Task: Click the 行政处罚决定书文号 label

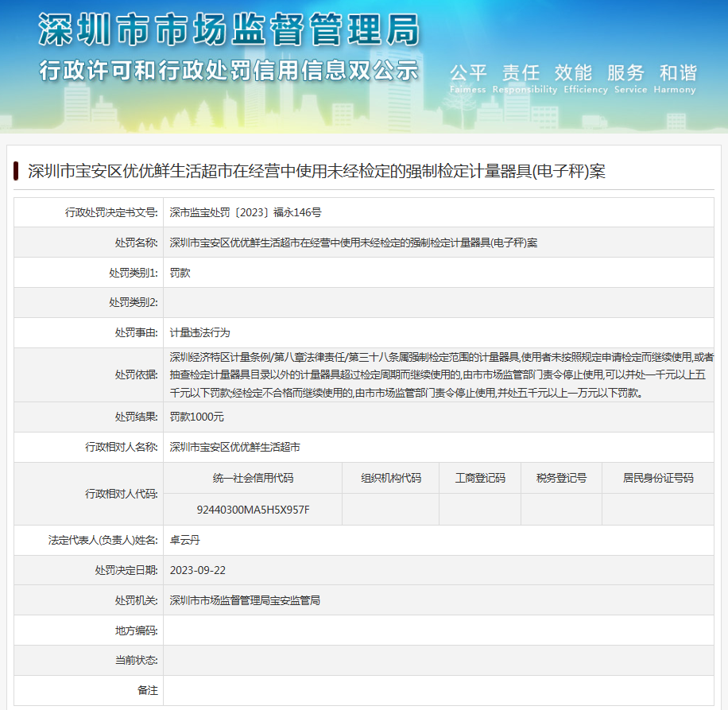Action: [x=111, y=212]
